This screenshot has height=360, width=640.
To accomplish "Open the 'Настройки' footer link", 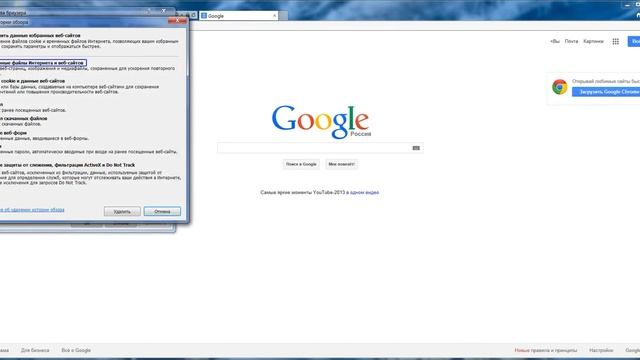I will coord(601,350).
